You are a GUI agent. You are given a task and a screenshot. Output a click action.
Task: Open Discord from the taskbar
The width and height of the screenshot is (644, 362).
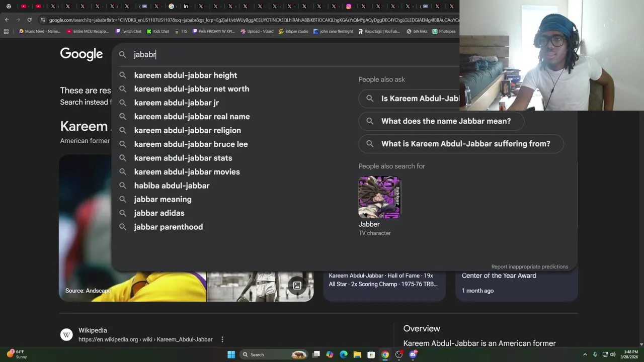click(413, 354)
